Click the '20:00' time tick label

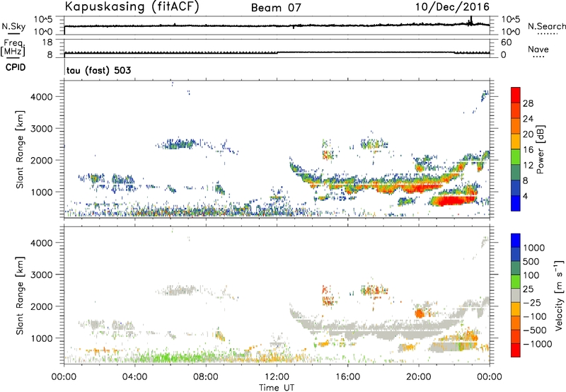[x=418, y=377]
